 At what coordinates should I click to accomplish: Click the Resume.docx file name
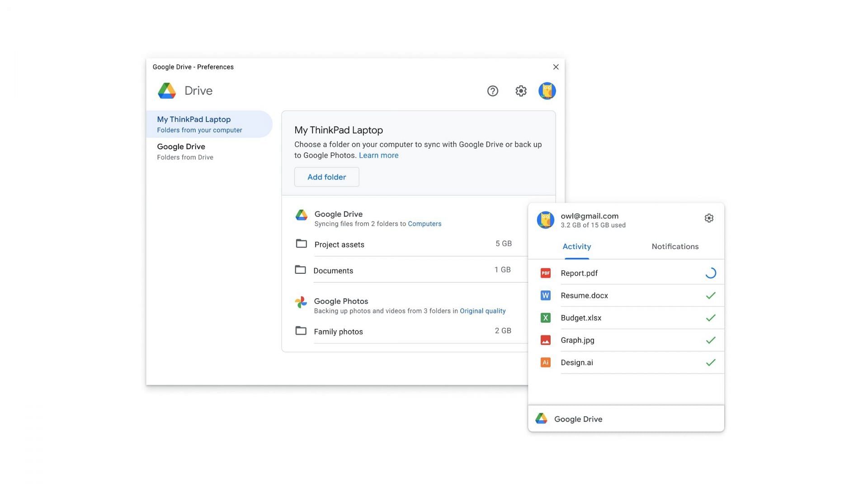click(584, 296)
